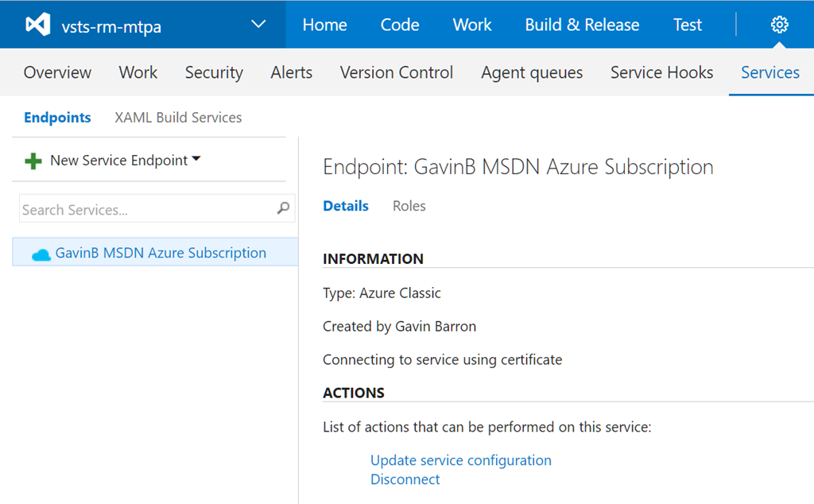Open the Security settings tab

pos(214,72)
